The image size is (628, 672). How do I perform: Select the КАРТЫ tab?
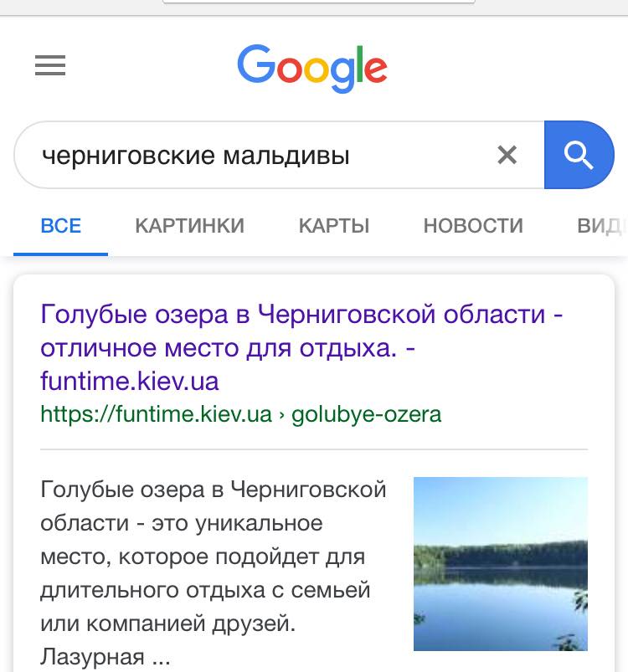pyautogui.click(x=334, y=225)
